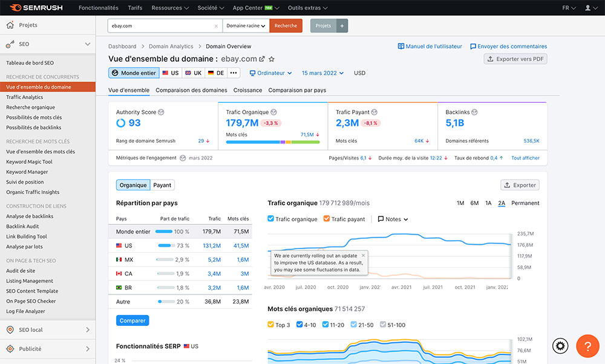Click the globe icon beside Métriques de l'engagement
Image resolution: width=605 pixels, height=364 pixels.
tap(183, 158)
